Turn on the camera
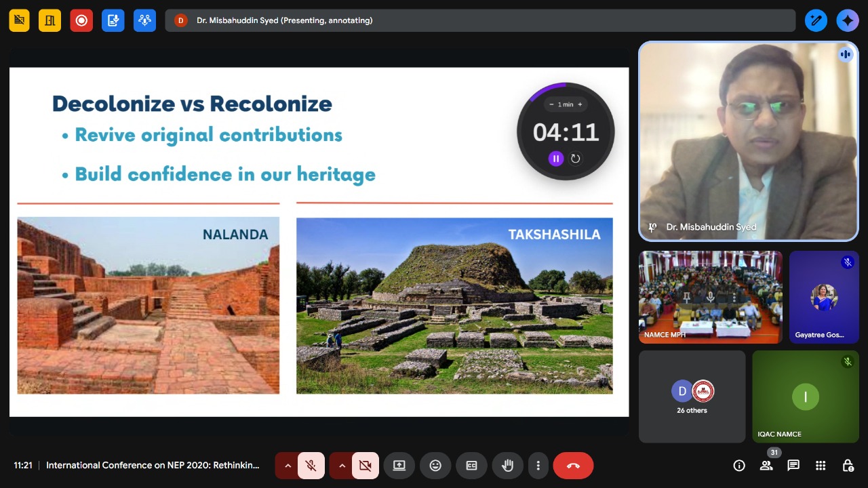868x488 pixels. [x=366, y=466]
